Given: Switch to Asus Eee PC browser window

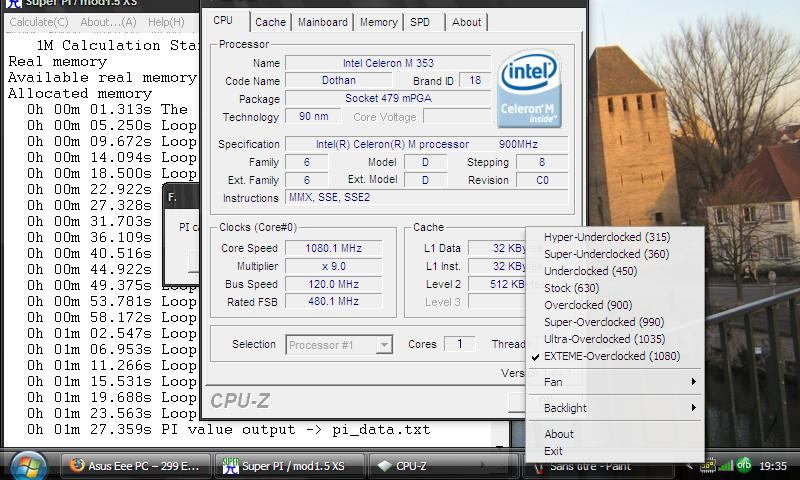Looking at the screenshot, I should (135, 466).
